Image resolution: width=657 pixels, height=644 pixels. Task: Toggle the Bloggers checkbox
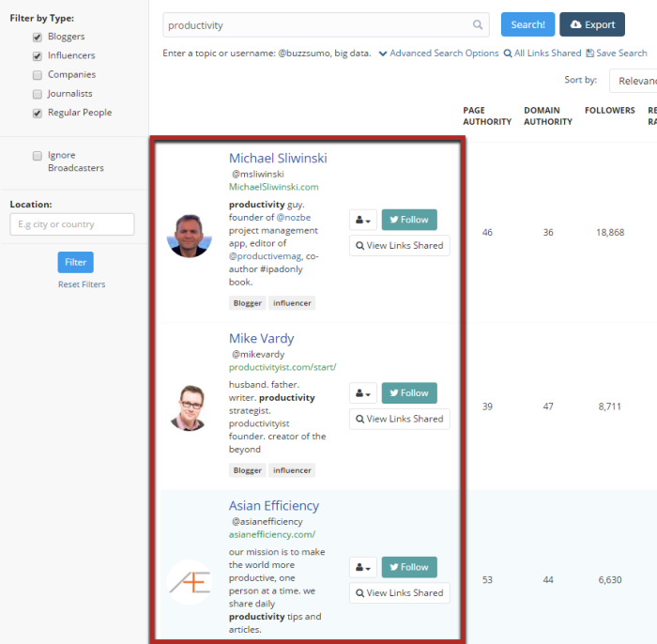click(x=38, y=38)
